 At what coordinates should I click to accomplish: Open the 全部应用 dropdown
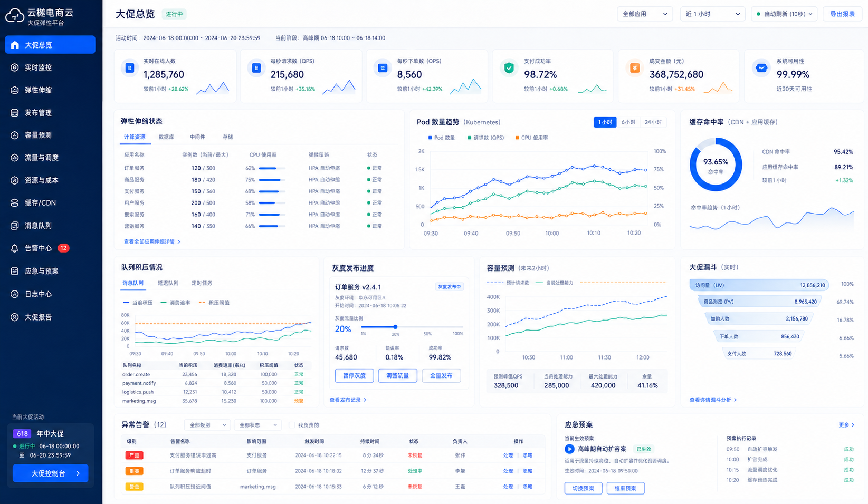[x=645, y=14]
